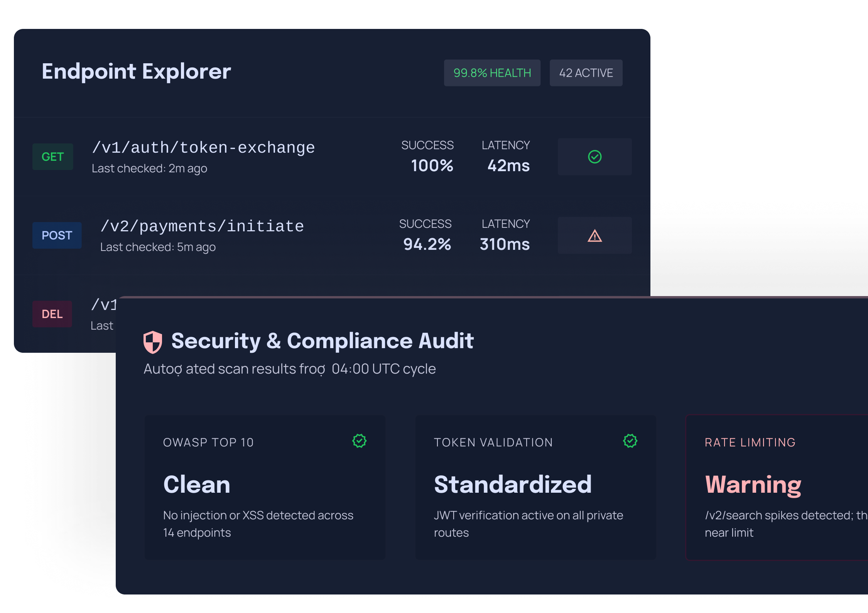Open the /v1/auth/token-exchange endpoint path

(203, 148)
